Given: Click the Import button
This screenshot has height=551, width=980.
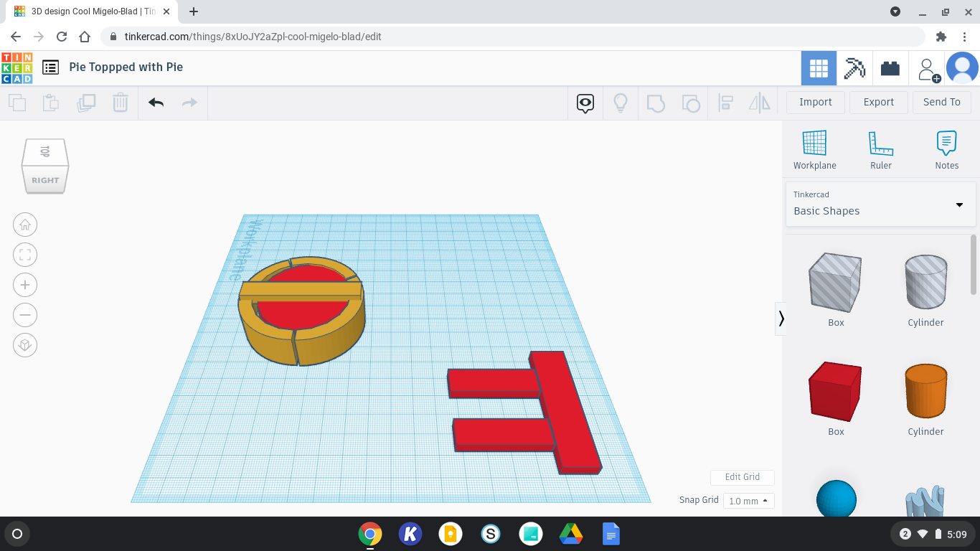Looking at the screenshot, I should point(816,102).
